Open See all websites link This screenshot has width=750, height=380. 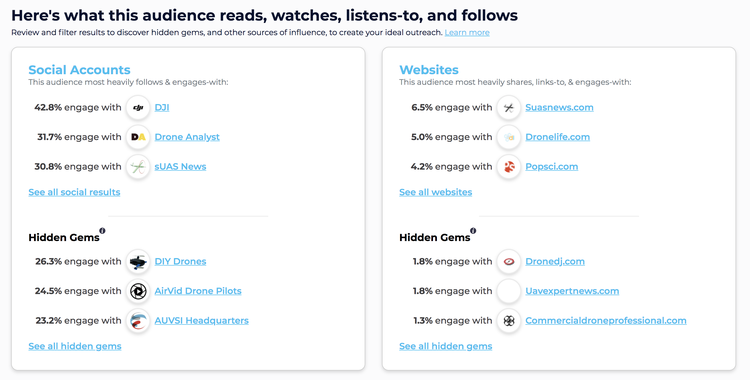435,192
